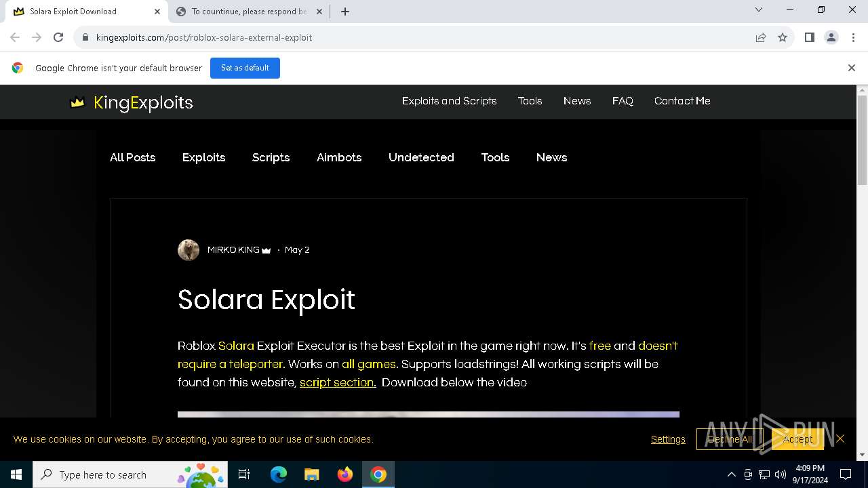
Task: Open a new browser tab
Action: (345, 11)
